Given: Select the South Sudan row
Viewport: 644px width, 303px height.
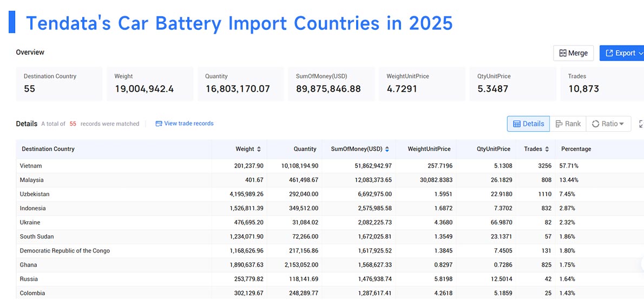Looking at the screenshot, I should (x=330, y=236).
